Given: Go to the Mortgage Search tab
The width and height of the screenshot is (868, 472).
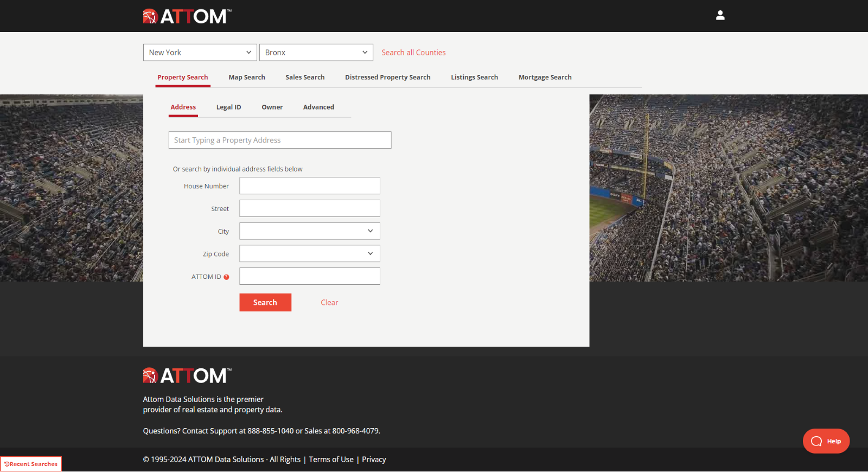Looking at the screenshot, I should coord(545,78).
